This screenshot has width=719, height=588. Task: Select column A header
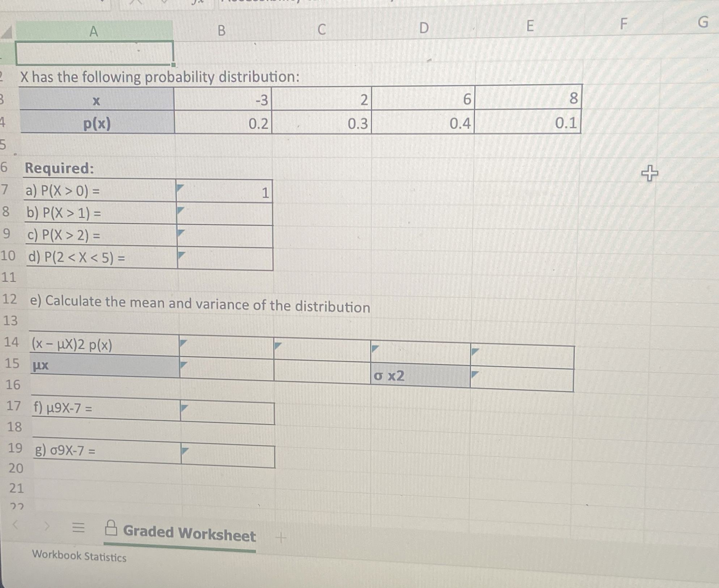[94, 31]
